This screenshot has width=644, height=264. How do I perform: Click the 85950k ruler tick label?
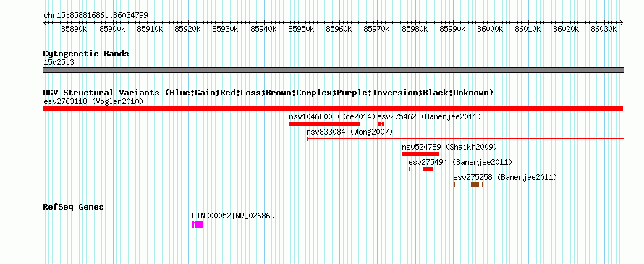tap(302, 29)
